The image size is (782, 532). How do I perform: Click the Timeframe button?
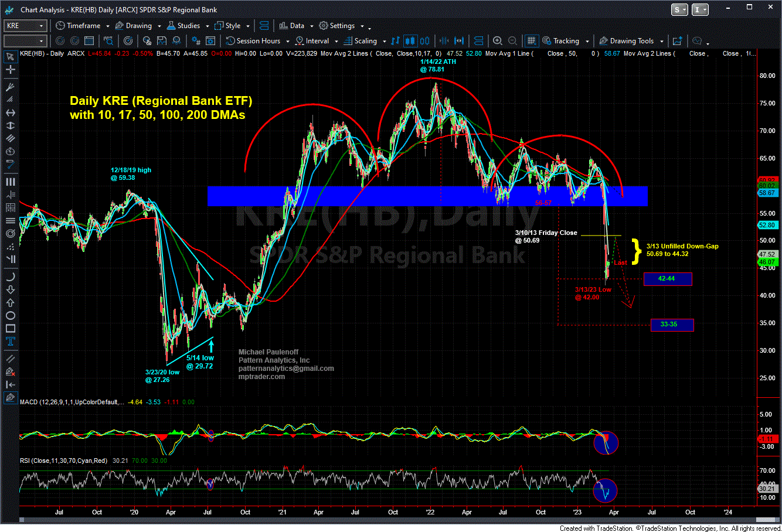[79, 26]
